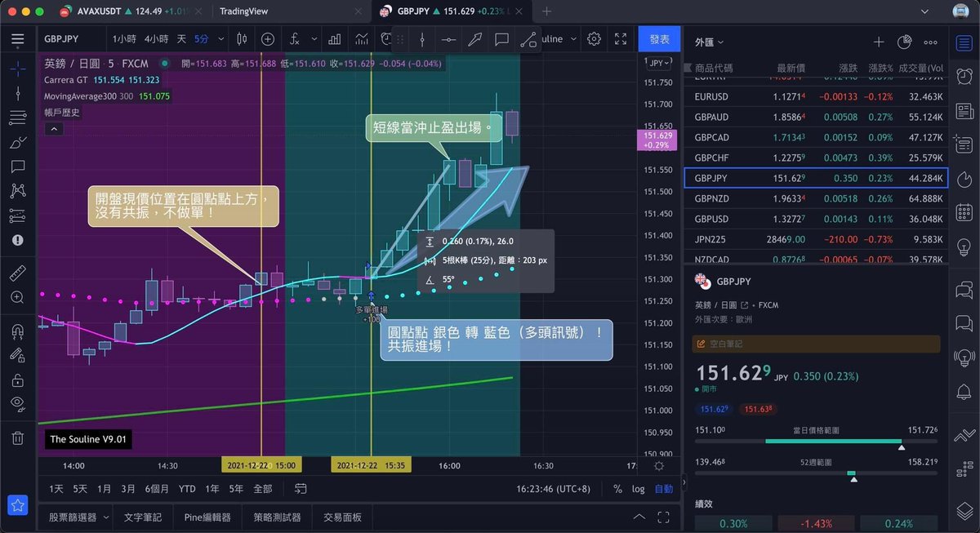Image resolution: width=980 pixels, height=533 pixels.
Task: Select the YTD date range
Action: [x=187, y=488]
